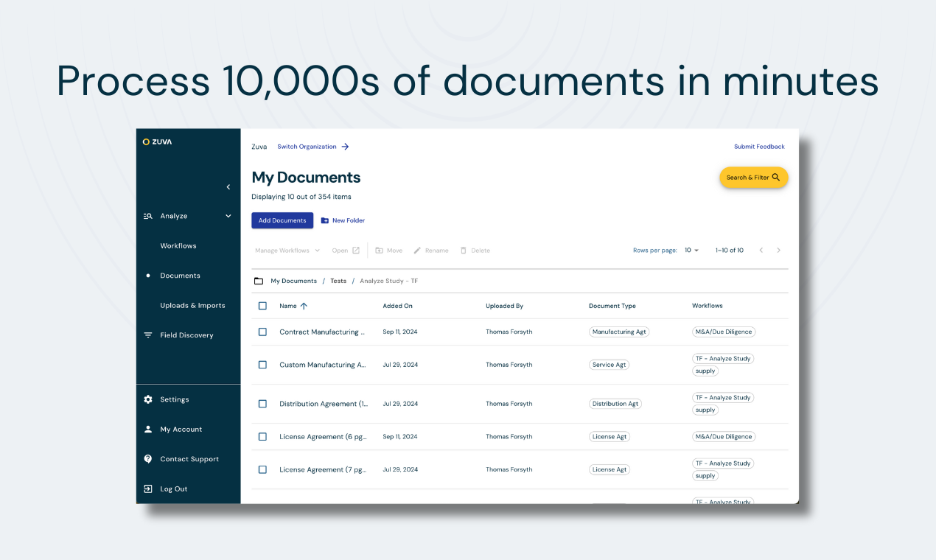Click Tests in the breadcrumb
936x560 pixels.
pos(338,281)
